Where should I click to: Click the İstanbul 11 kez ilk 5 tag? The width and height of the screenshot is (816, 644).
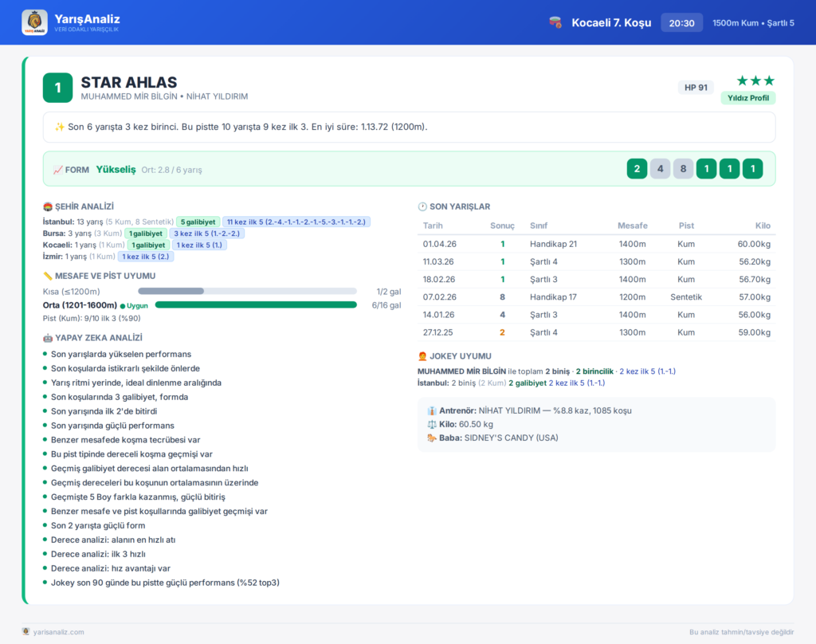coord(296,222)
